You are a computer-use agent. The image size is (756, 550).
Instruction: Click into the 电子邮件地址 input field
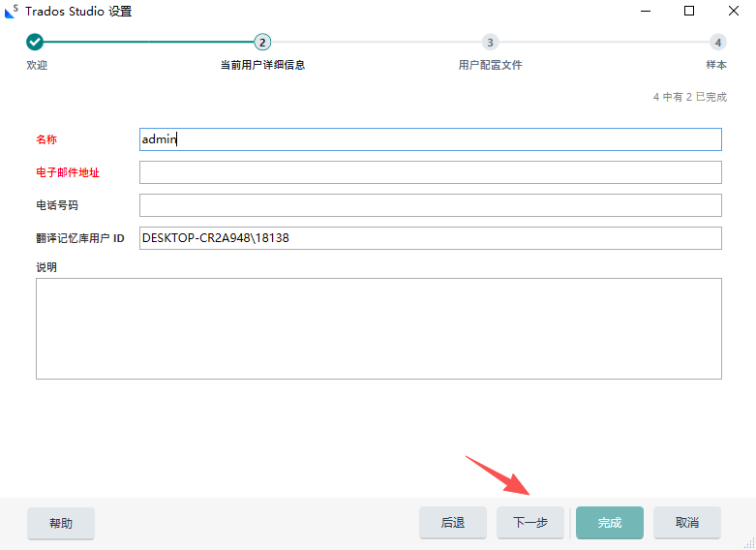tap(431, 172)
